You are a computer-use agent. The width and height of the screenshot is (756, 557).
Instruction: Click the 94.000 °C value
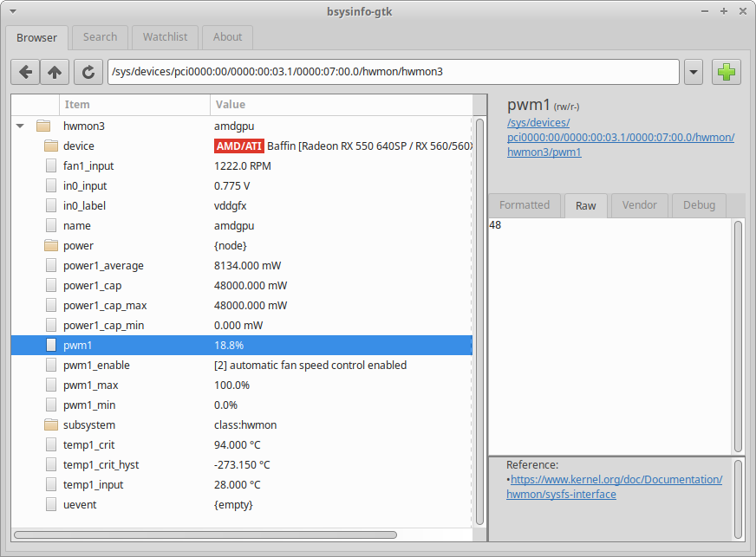click(238, 444)
